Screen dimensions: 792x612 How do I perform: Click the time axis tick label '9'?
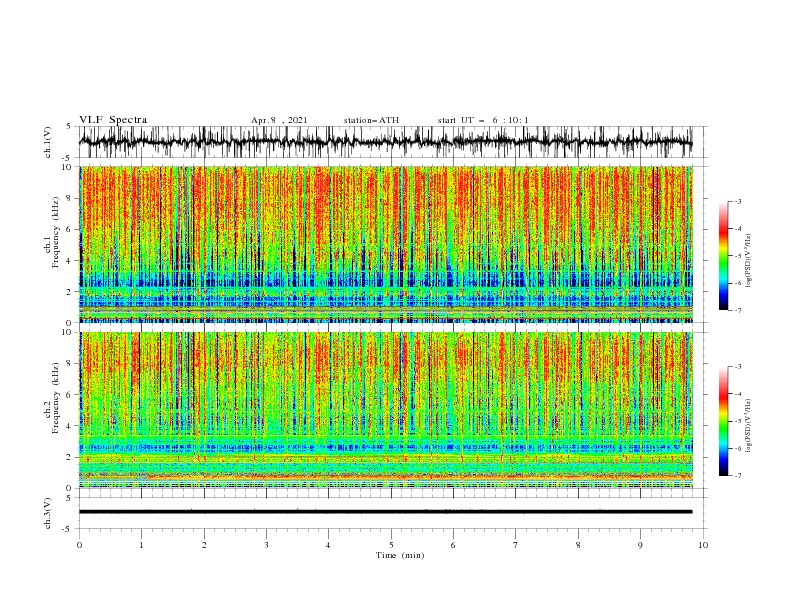640,545
